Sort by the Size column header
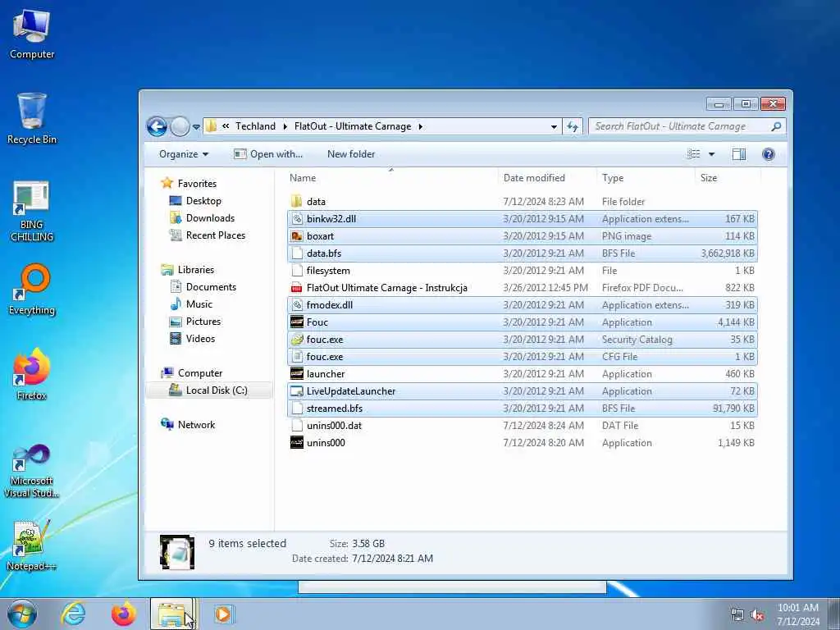The width and height of the screenshot is (840, 630). [x=727, y=178]
